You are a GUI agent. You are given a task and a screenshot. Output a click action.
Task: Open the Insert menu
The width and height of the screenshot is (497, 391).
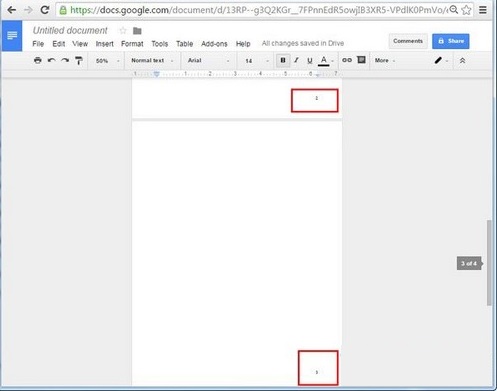[x=105, y=44]
